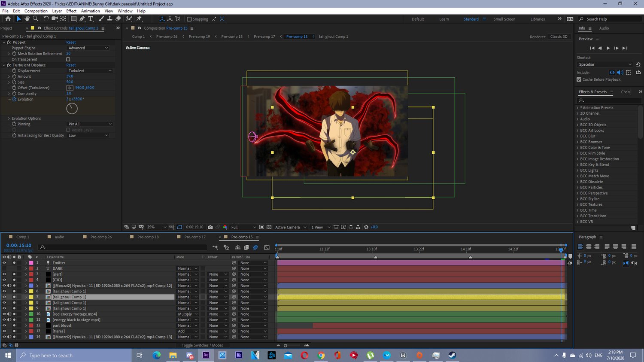Open the Puppet Engine Advanced dropdown
This screenshot has height=362, width=644.
[88, 48]
